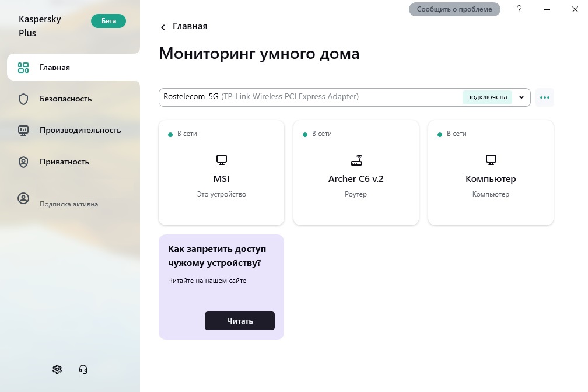The height and width of the screenshot is (392, 588).
Task: Open the Безопасность section
Action: pyautogui.click(x=73, y=99)
